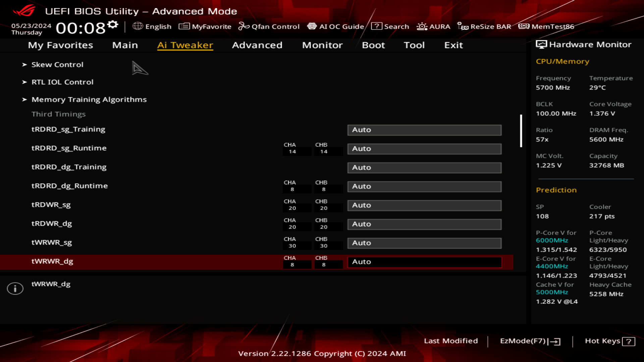Open tRDWR_sg Auto dropdown
This screenshot has height=362, width=644.
tap(424, 205)
